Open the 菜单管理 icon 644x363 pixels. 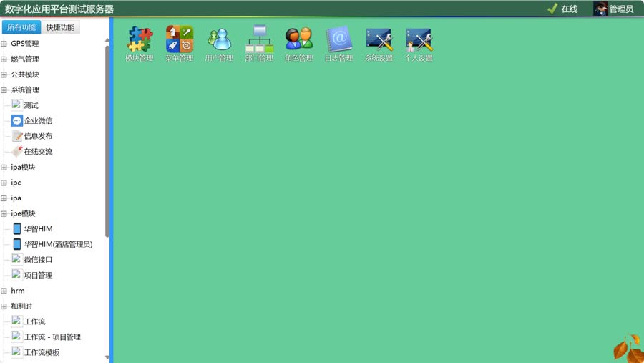[180, 39]
